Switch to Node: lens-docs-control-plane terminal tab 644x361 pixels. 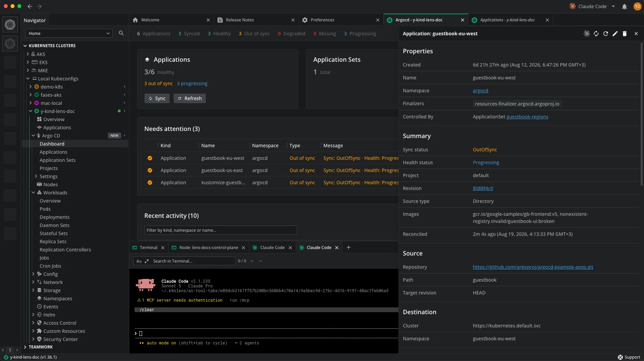209,248
